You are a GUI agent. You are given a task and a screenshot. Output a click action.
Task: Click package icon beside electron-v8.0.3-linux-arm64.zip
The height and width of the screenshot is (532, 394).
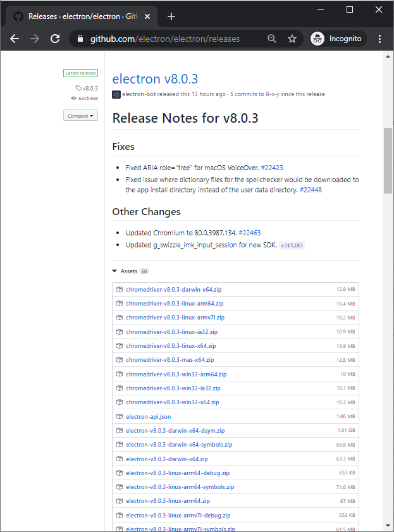pyautogui.click(x=120, y=501)
